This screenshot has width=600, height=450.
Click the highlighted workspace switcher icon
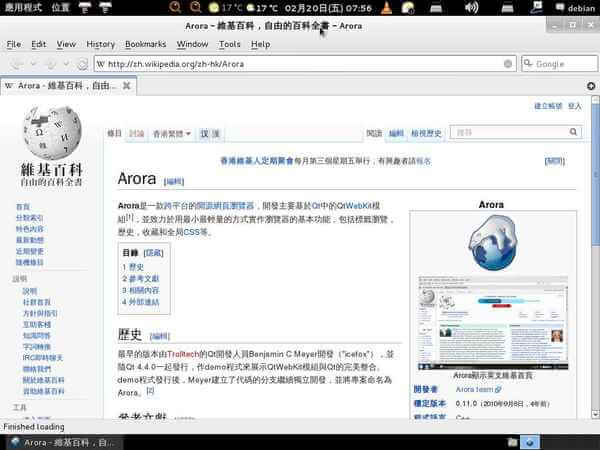click(530, 443)
